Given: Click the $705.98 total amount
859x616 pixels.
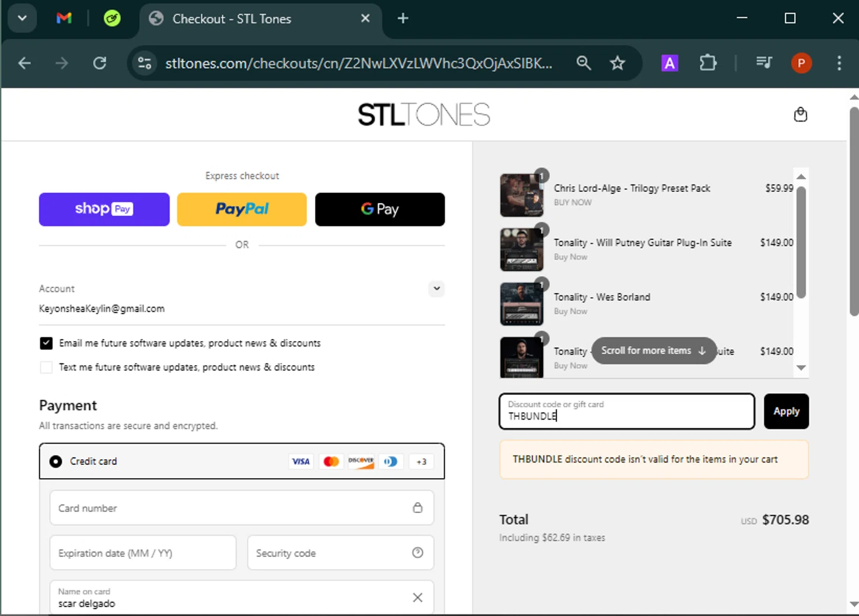Looking at the screenshot, I should click(x=786, y=520).
